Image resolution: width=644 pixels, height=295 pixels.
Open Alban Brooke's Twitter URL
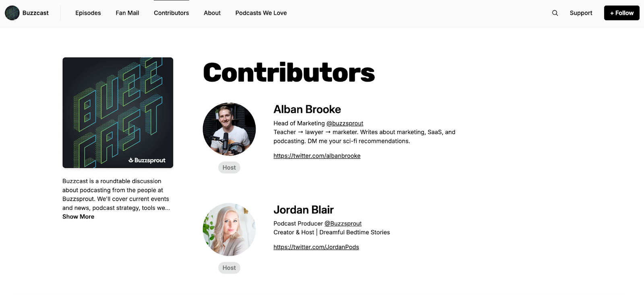317,156
